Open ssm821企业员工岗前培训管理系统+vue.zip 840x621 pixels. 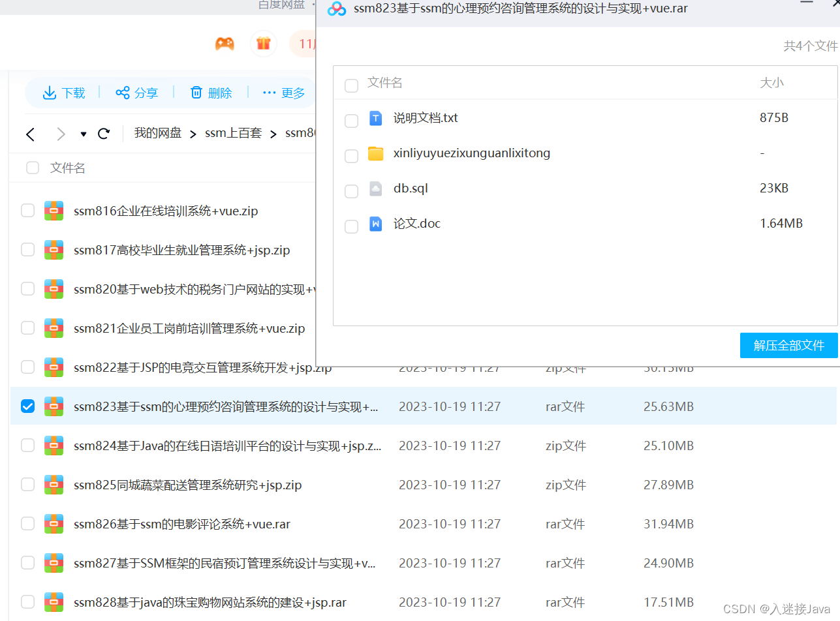click(189, 328)
